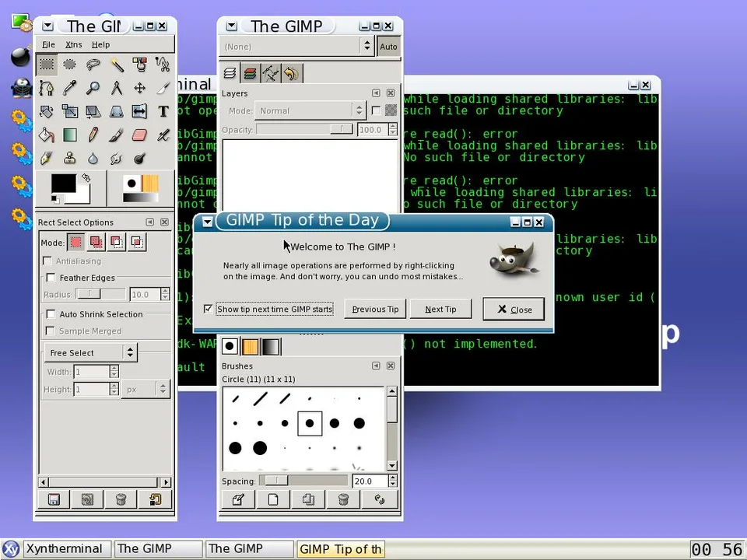Switch to the Layers tab
Image resolution: width=747 pixels, height=560 pixels.
tap(230, 73)
